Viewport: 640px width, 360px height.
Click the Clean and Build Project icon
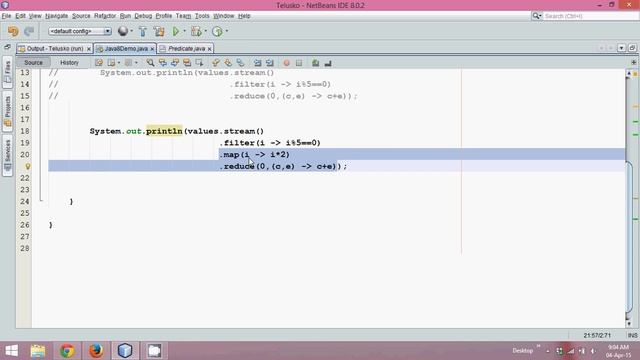coord(159,31)
